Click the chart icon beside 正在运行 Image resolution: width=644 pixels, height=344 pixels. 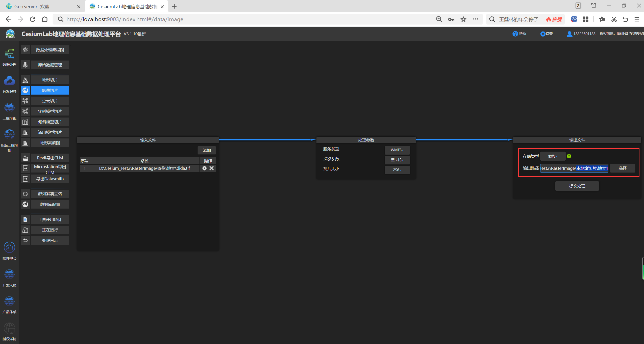(x=25, y=230)
